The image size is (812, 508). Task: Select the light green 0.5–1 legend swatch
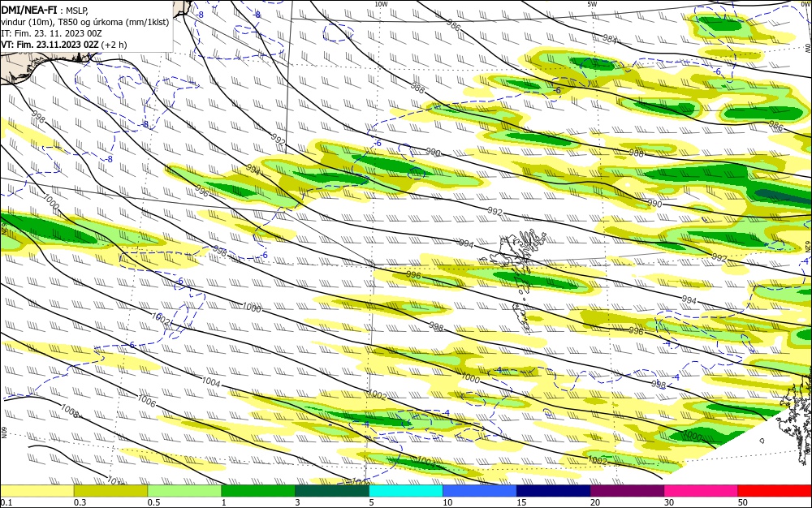tap(184, 491)
